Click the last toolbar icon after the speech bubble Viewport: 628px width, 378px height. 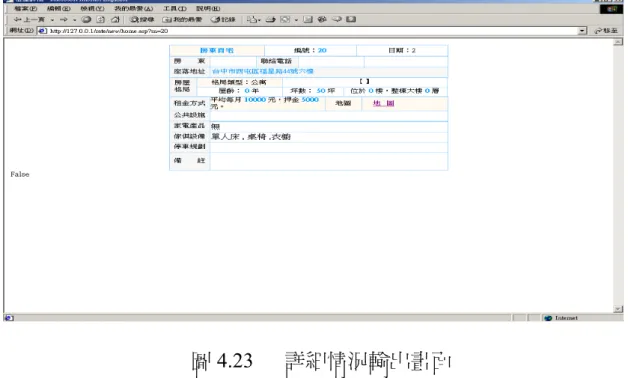pos(351,19)
